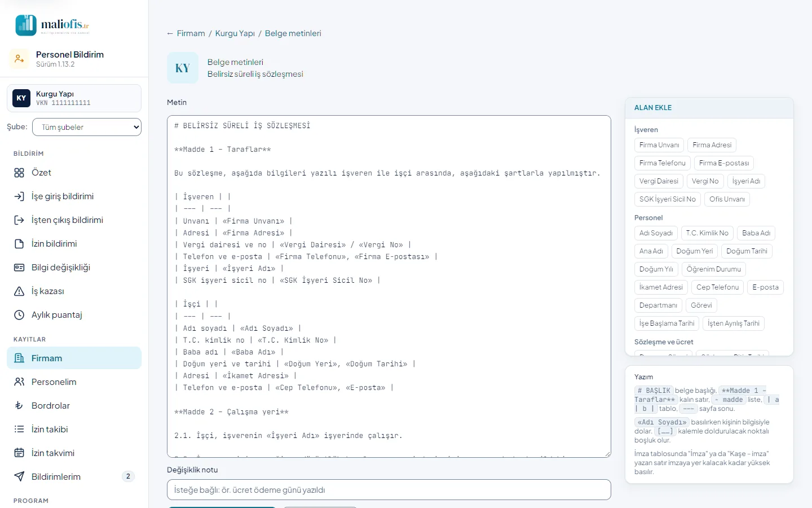Insert the Doğum Tarihi field
This screenshot has width=812, height=508.
[x=747, y=251]
